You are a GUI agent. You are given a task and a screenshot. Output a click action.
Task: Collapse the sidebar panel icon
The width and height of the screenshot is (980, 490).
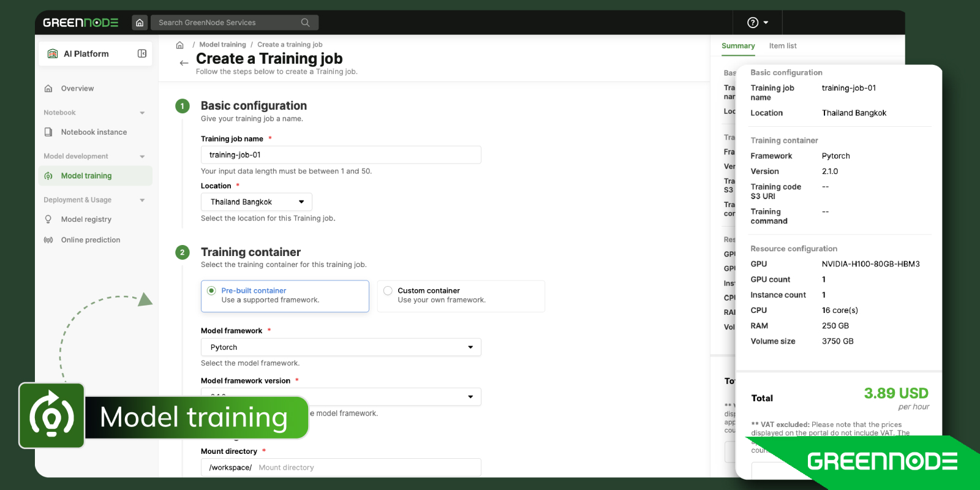pyautogui.click(x=142, y=53)
